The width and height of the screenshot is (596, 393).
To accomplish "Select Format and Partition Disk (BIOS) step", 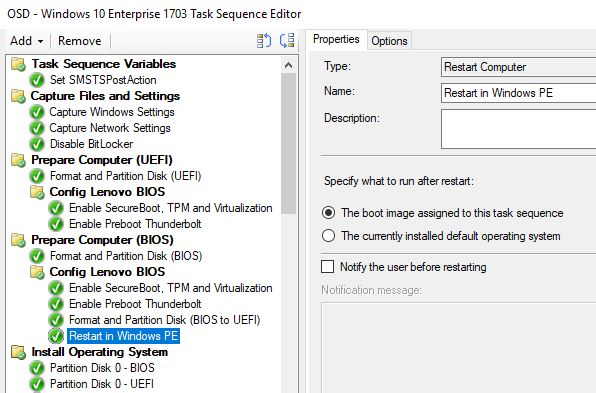I will pyautogui.click(x=126, y=256).
